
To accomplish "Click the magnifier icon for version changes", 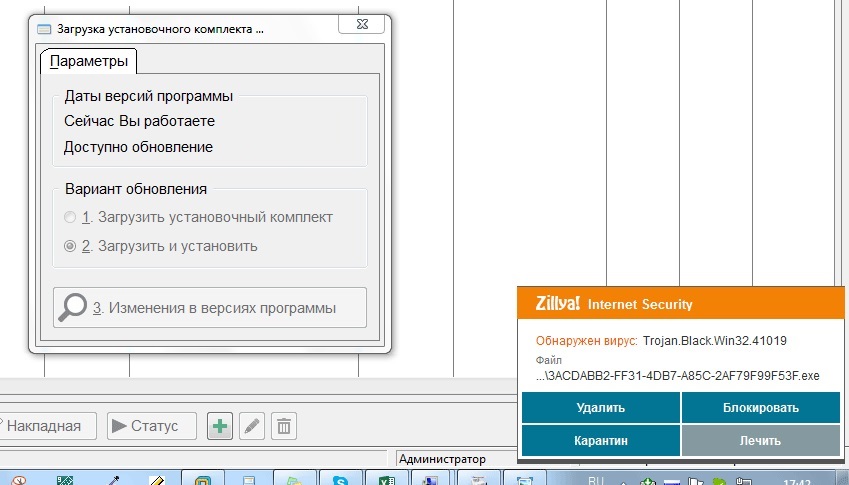I will [x=73, y=308].
